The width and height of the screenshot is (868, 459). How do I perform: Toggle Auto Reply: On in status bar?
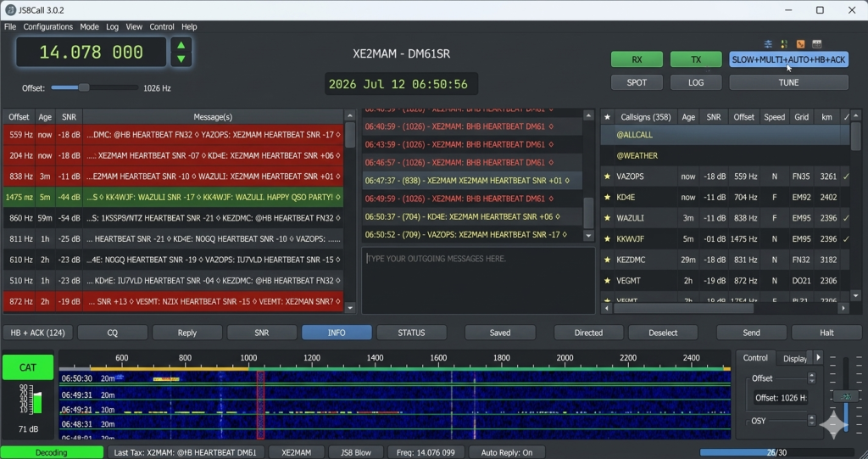tap(507, 452)
